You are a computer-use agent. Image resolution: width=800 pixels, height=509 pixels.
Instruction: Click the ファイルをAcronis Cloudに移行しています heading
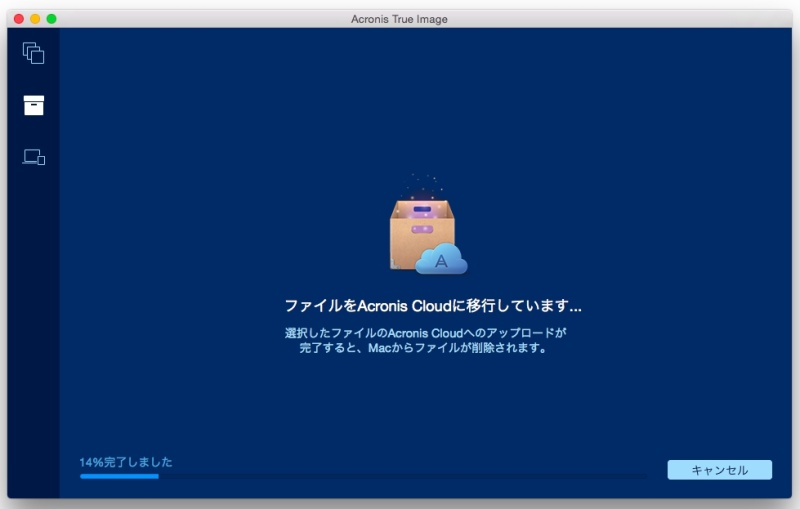click(x=433, y=306)
